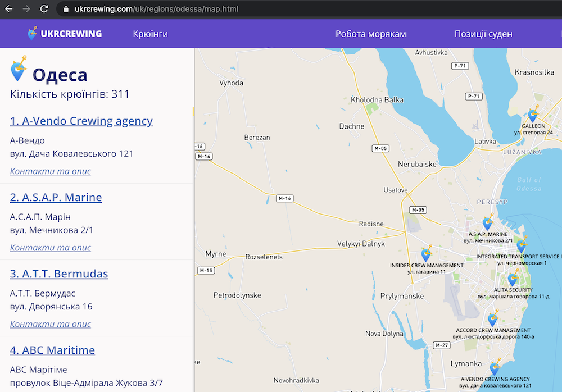This screenshot has height=392, width=562.
Task: Select the URL in the address bar
Action: point(156,9)
